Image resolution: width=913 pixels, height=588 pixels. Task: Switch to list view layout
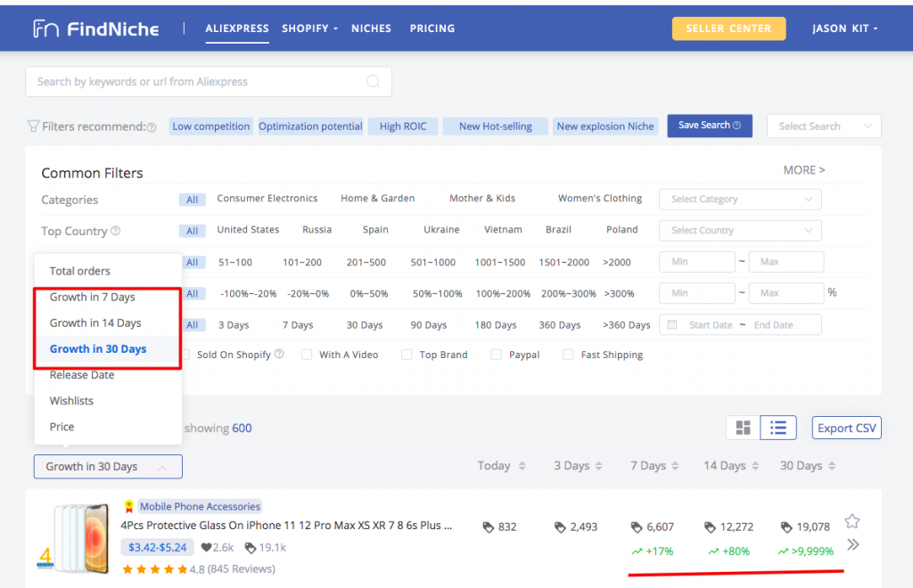point(777,428)
